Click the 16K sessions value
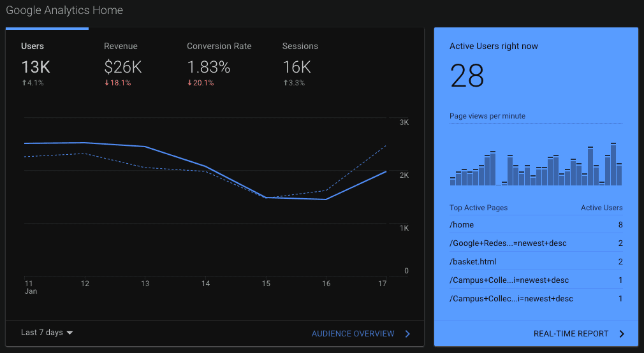This screenshot has height=353, width=644. [297, 68]
